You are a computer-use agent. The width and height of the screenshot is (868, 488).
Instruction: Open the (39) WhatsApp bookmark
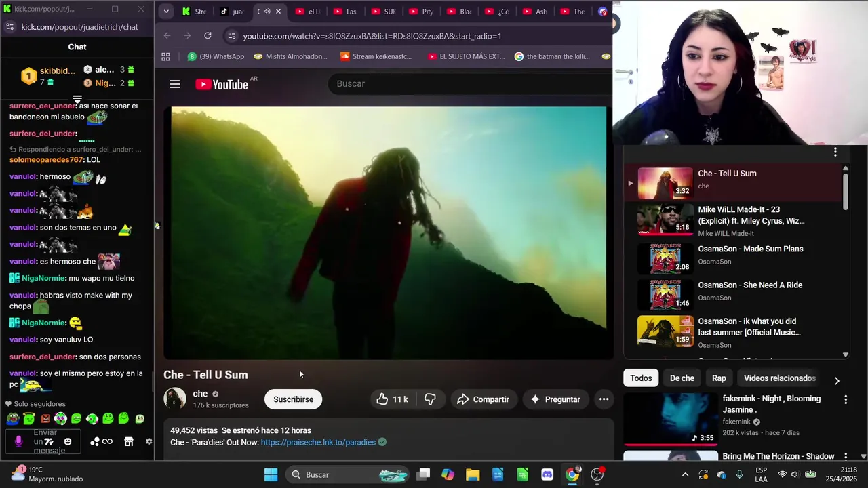click(x=216, y=56)
